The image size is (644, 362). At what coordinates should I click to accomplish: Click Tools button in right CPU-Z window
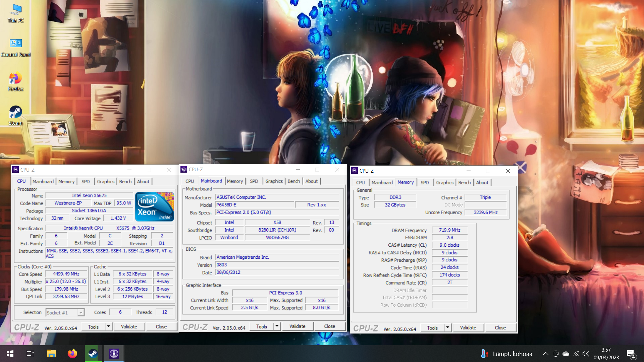coord(432,327)
